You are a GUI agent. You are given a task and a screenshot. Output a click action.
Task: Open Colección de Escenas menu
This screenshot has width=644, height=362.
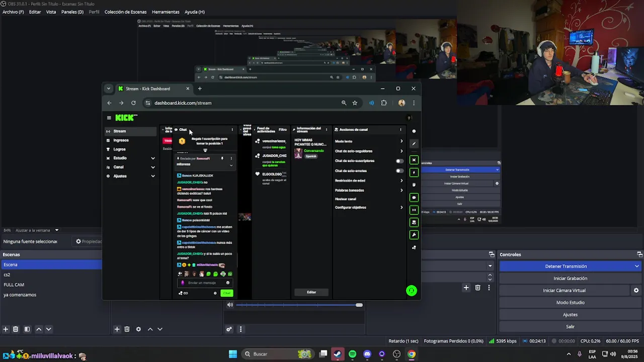(126, 12)
